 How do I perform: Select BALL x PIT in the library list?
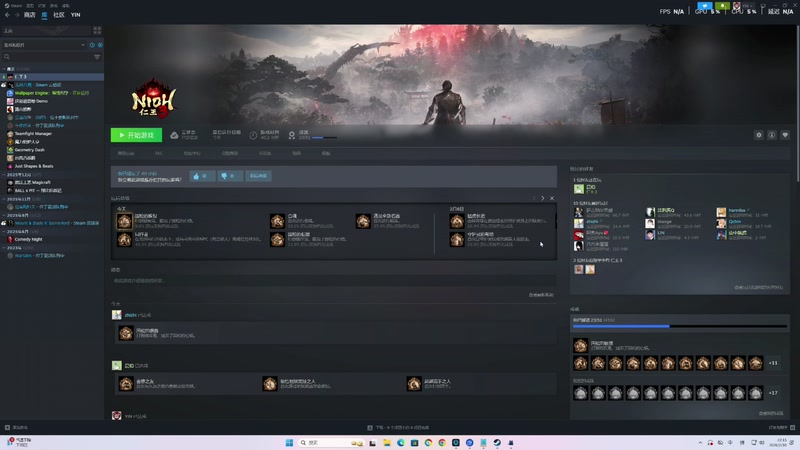[52, 190]
